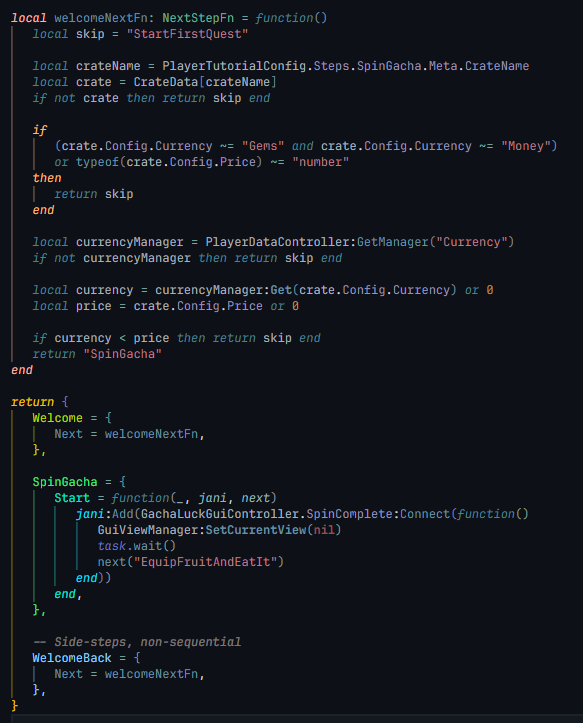Image resolution: width=583 pixels, height=723 pixels.
Task: Click the Steps property in PlayerTutorialConfig line
Action: pos(331,66)
